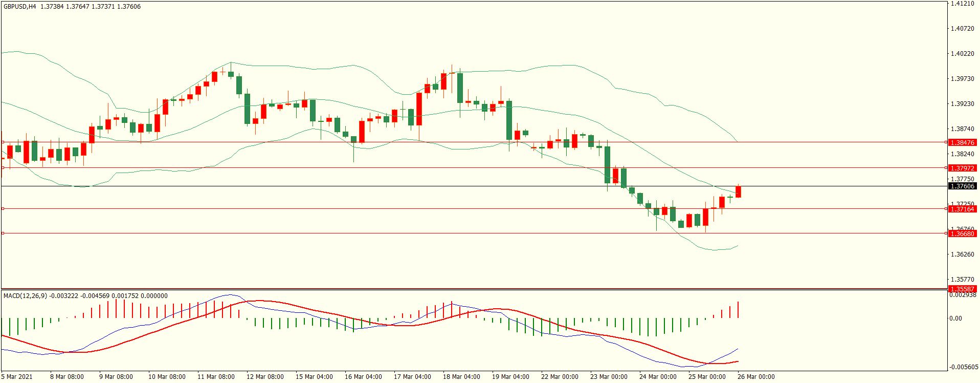Select the 1.37972 horizontal line price label
Image resolution: width=980 pixels, height=383 pixels.
point(962,168)
